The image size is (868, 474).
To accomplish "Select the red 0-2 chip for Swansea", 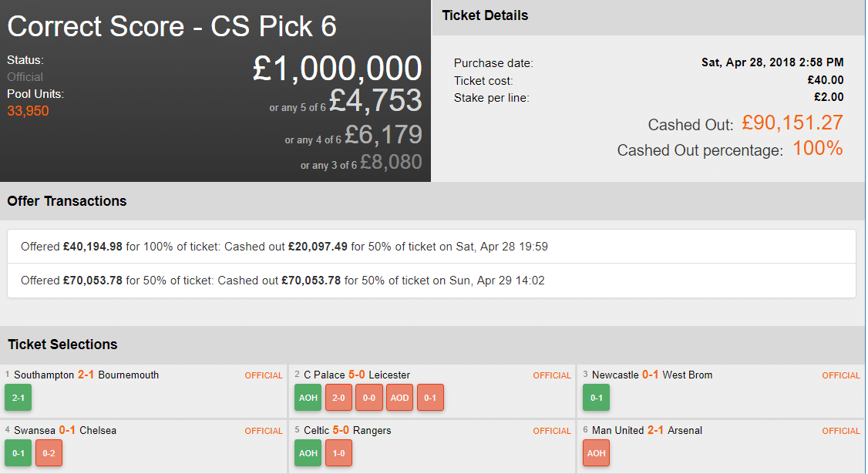I will [49, 453].
